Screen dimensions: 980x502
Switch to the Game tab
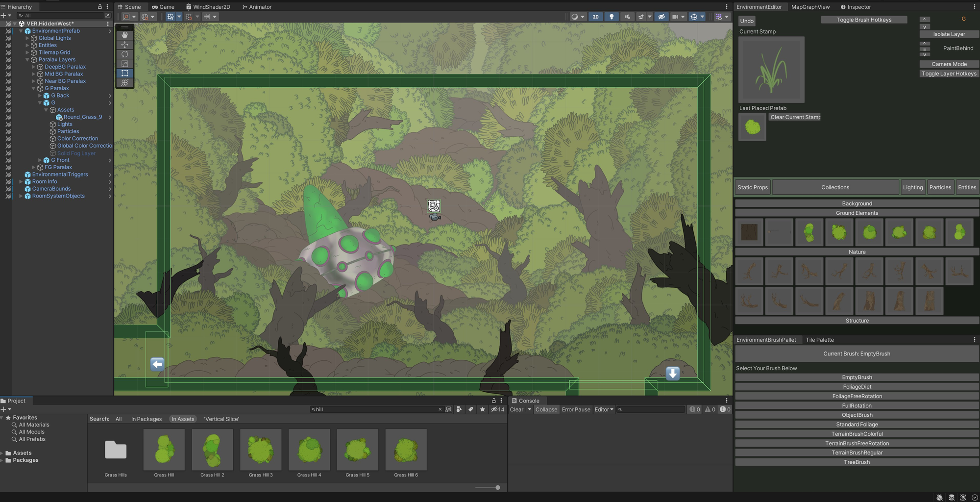tap(163, 7)
